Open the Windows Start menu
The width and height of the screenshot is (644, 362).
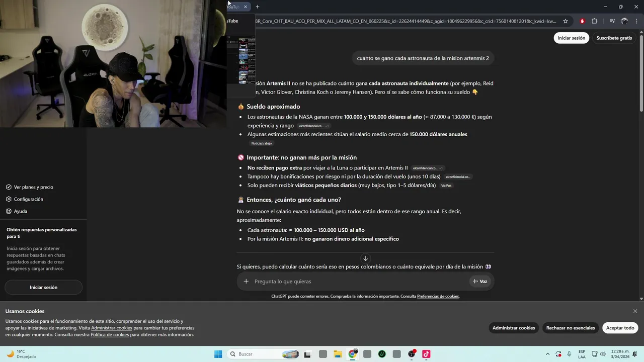218,354
